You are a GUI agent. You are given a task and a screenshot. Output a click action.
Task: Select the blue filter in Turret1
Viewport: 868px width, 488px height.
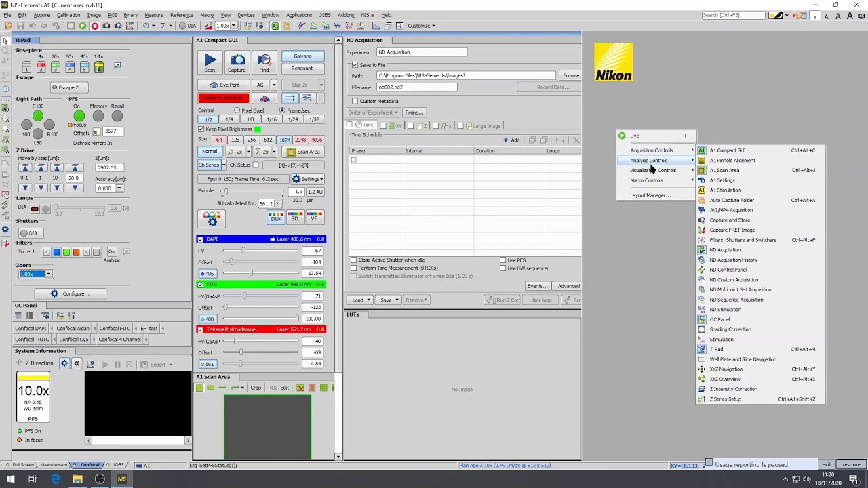coord(56,252)
